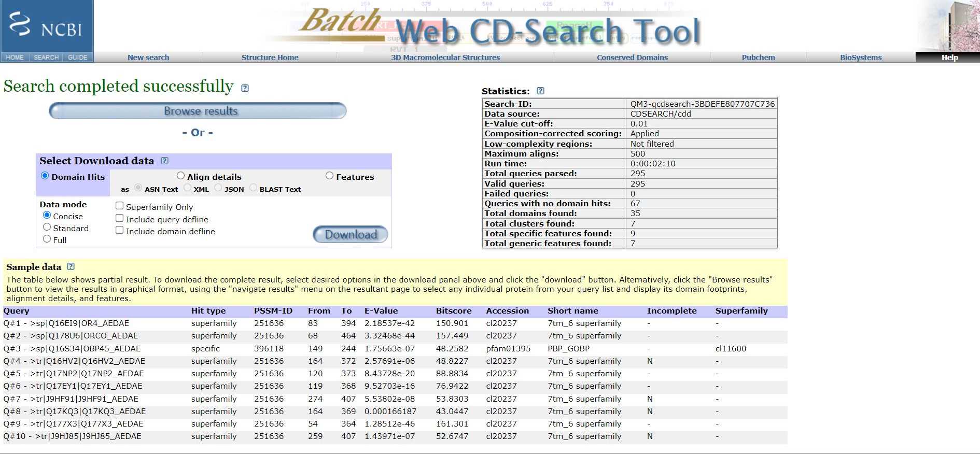Click the NCBI logo
This screenshot has height=454, width=980.
[x=47, y=25]
